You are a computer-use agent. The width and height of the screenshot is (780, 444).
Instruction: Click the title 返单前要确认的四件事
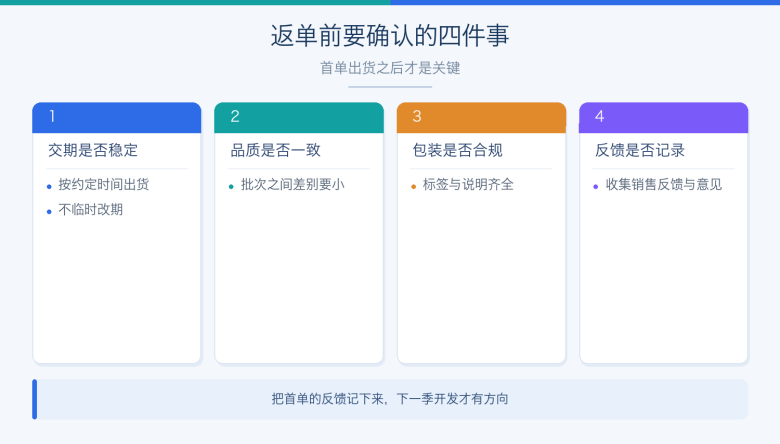[390, 36]
